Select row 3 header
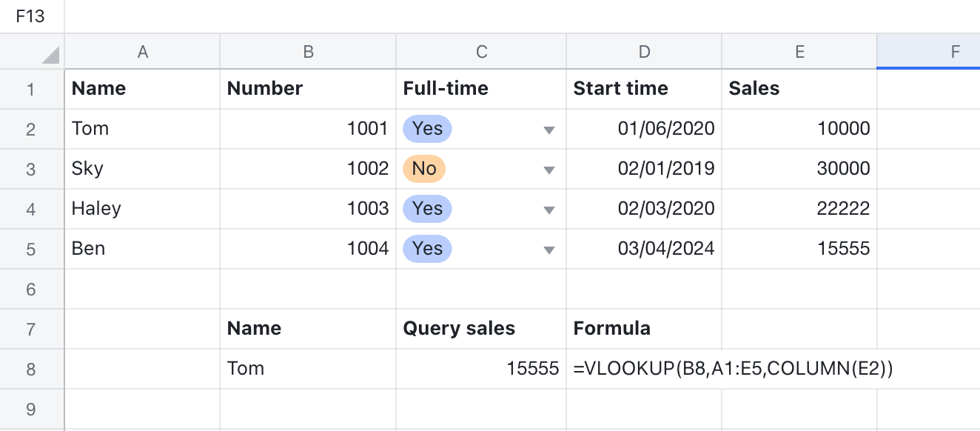Screen dimensions: 980x431 click(32, 168)
